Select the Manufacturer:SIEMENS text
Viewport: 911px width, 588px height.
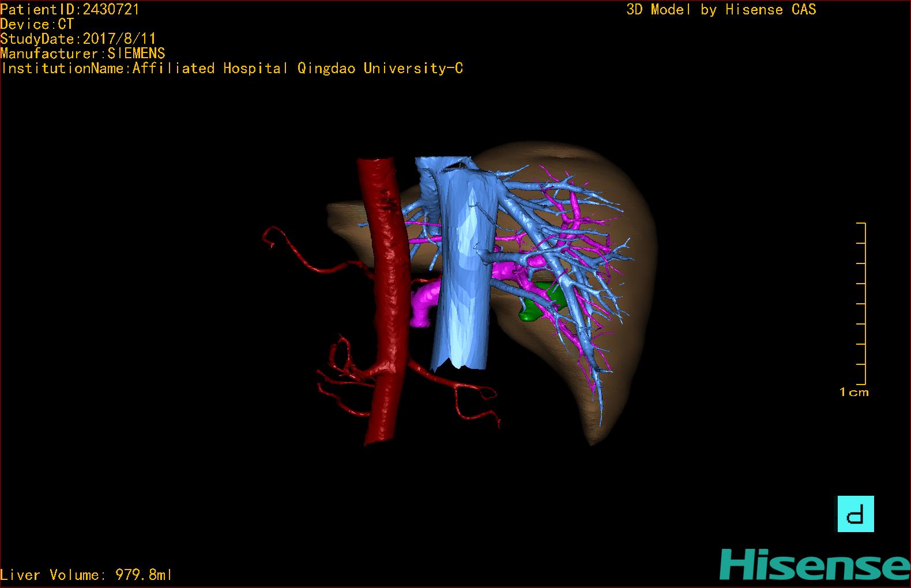click(x=82, y=54)
